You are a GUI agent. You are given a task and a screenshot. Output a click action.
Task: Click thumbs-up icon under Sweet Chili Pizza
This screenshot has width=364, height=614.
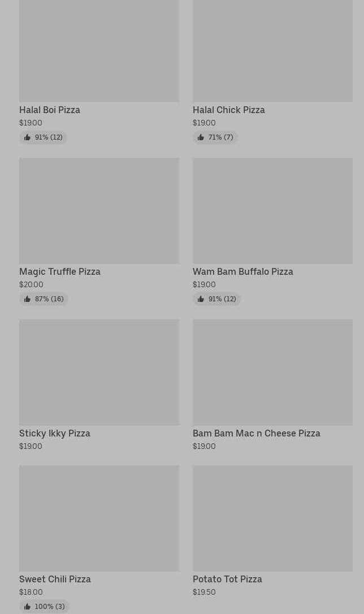click(27, 607)
